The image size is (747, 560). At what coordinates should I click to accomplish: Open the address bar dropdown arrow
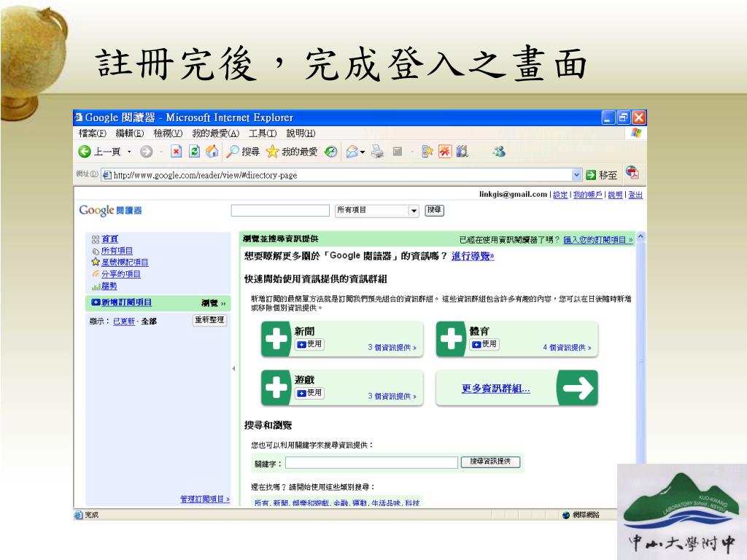[x=576, y=175]
